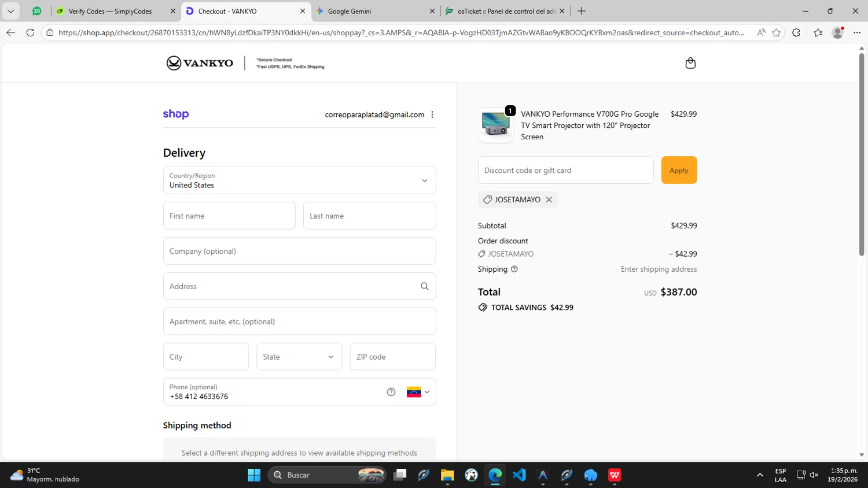Close the Google Gemini tab
This screenshot has width=868, height=488.
pyautogui.click(x=432, y=11)
